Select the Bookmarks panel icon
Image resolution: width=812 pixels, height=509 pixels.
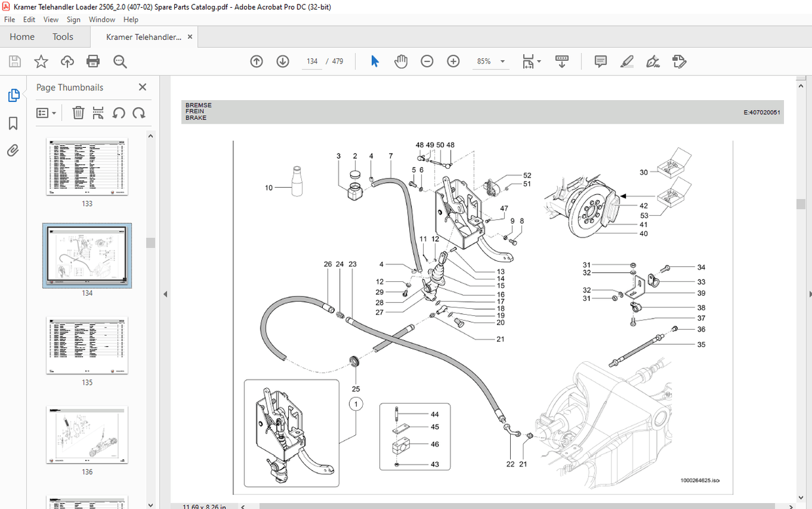click(14, 123)
